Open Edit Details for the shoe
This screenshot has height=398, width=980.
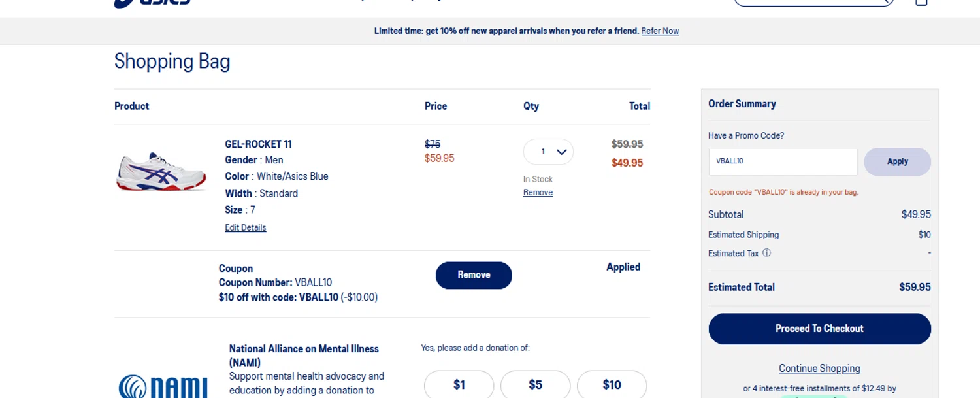point(246,228)
